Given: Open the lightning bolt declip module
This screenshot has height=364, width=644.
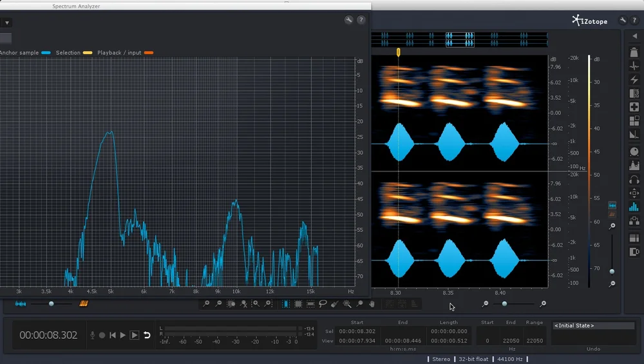Looking at the screenshot, I should tap(634, 80).
